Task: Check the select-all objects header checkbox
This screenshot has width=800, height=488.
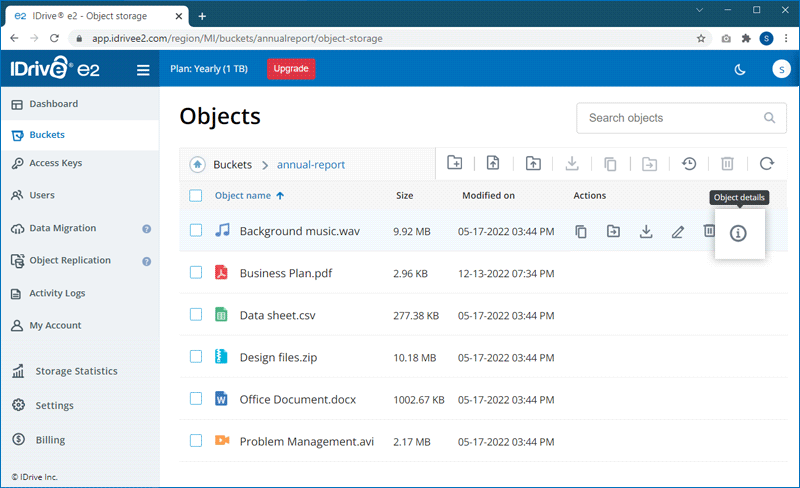Action: pyautogui.click(x=196, y=196)
